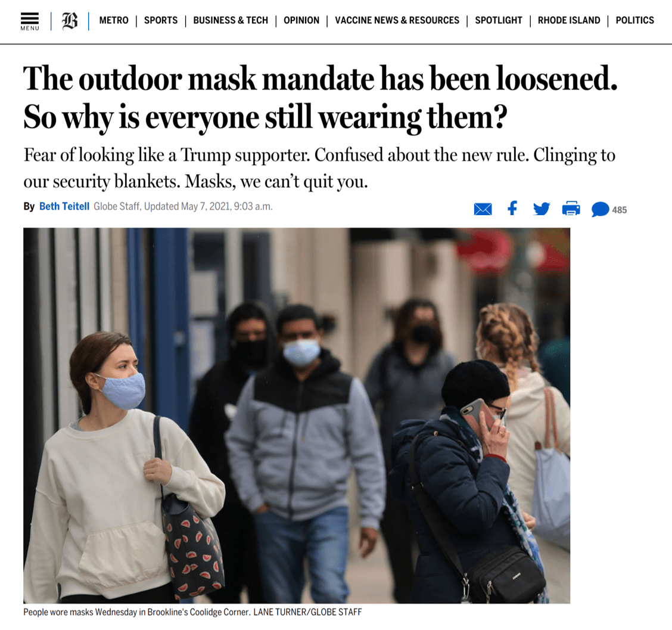672x630 pixels.
Task: Share article via email envelope icon
Action: click(x=483, y=209)
